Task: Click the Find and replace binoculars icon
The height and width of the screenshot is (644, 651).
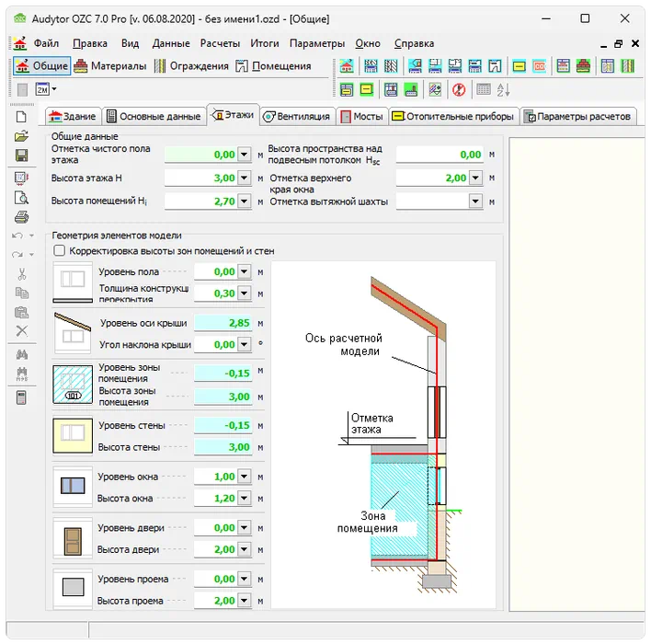Action: [x=21, y=374]
